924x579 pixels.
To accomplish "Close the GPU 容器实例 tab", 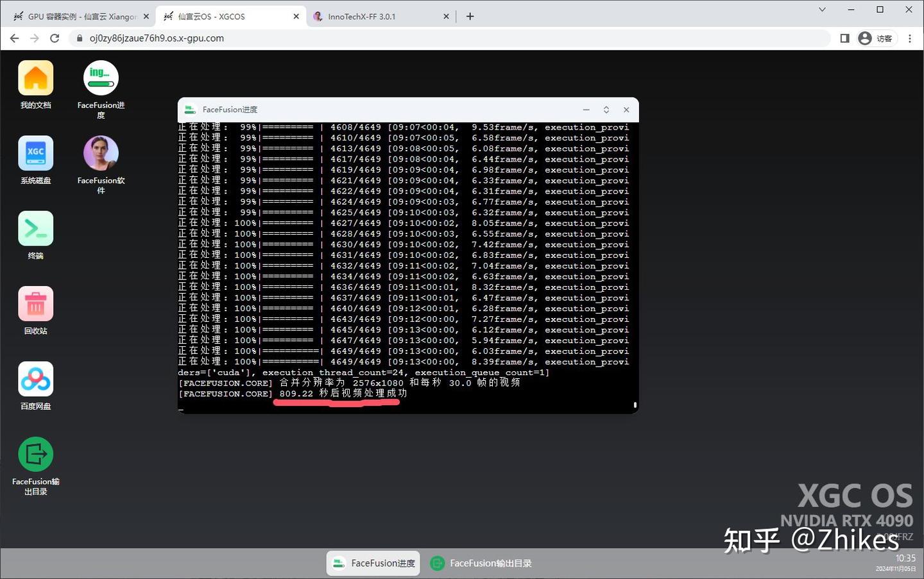I will tap(146, 17).
